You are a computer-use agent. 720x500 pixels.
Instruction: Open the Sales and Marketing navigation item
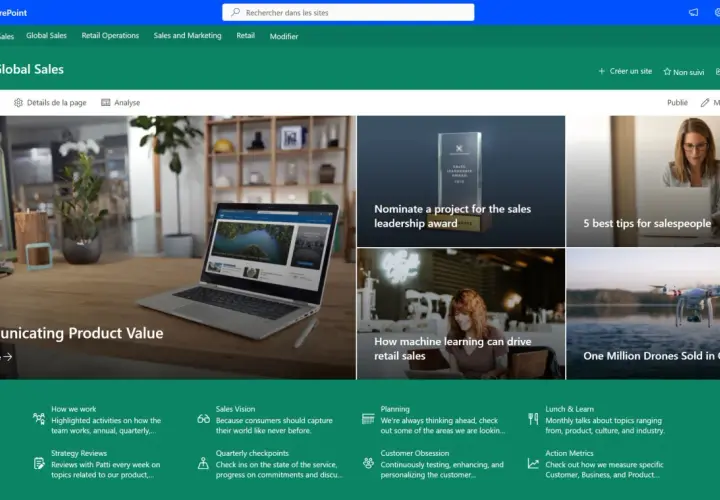coord(187,35)
